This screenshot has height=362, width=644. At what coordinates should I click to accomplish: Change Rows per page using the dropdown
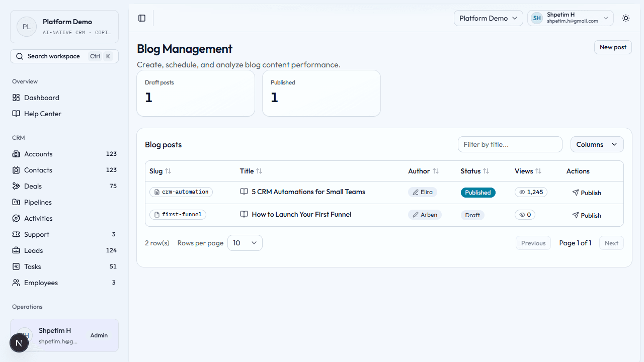tap(245, 243)
